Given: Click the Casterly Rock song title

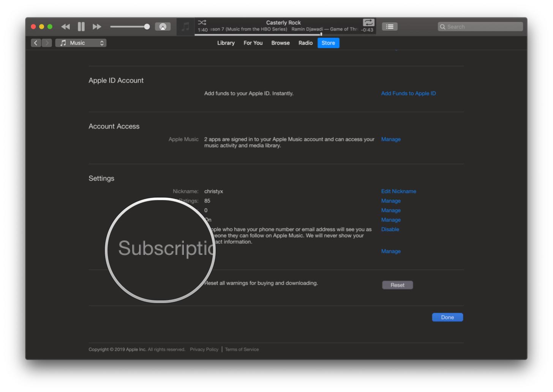Looking at the screenshot, I should point(283,23).
